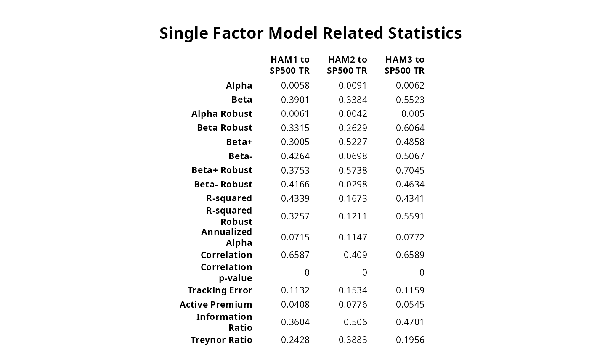The width and height of the screenshot is (589, 364).
Task: Select the Correlation p-value row label
Action: pyautogui.click(x=227, y=273)
